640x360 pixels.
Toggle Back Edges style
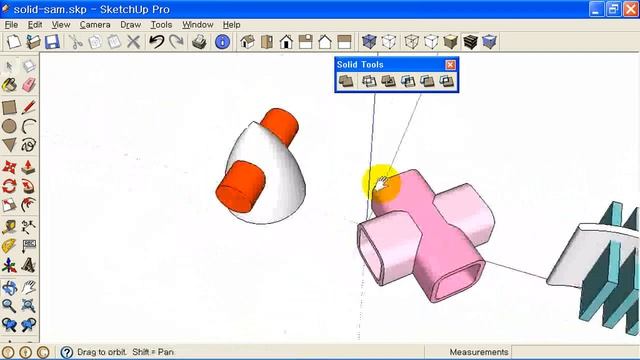pyautogui.click(x=389, y=42)
